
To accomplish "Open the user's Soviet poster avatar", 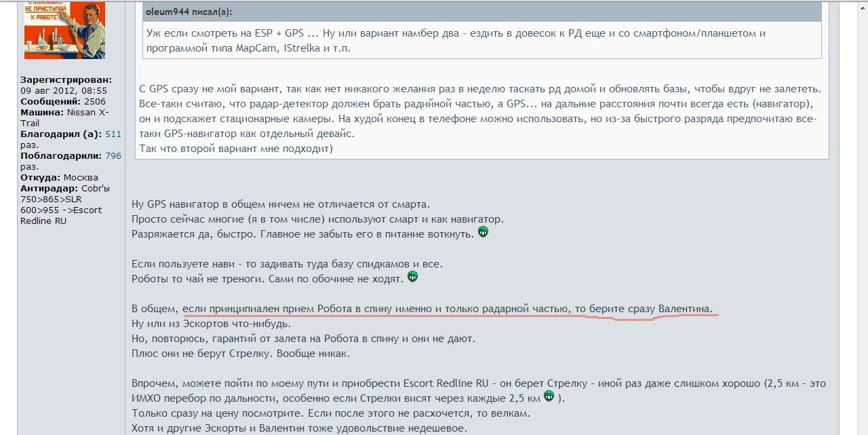I will click(x=55, y=30).
